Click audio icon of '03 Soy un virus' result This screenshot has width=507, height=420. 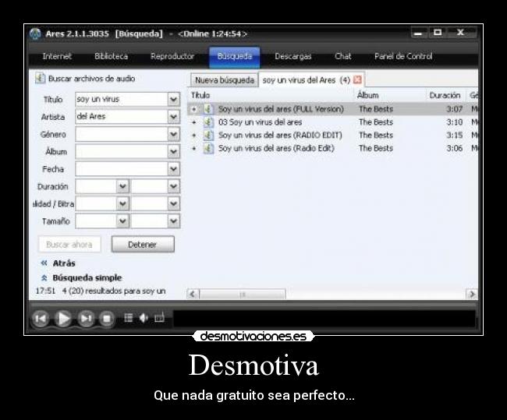208,122
